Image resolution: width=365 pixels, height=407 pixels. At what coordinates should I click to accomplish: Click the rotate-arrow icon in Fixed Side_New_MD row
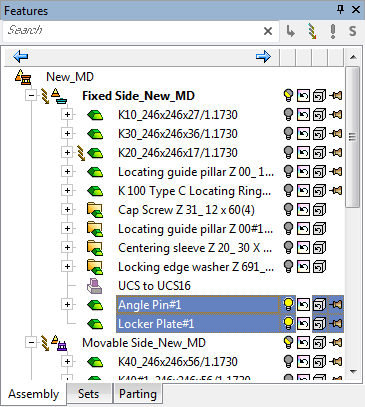click(303, 96)
